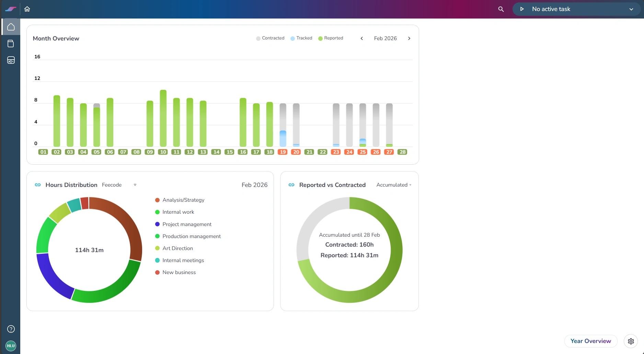Open the settings gear icon
The height and width of the screenshot is (354, 644).
click(x=631, y=341)
